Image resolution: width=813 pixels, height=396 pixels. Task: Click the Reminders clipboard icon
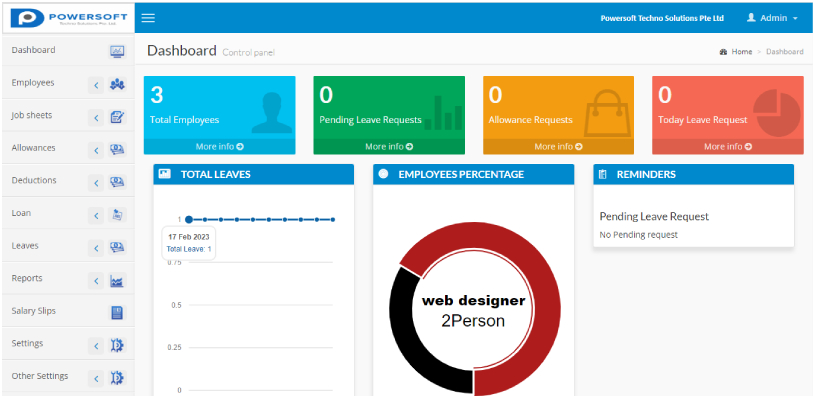pos(602,175)
